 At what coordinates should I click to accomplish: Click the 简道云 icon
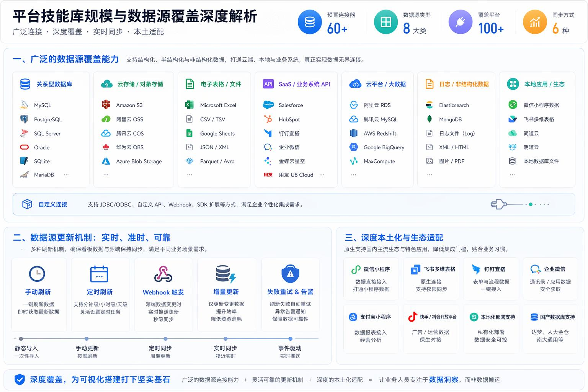coord(513,133)
